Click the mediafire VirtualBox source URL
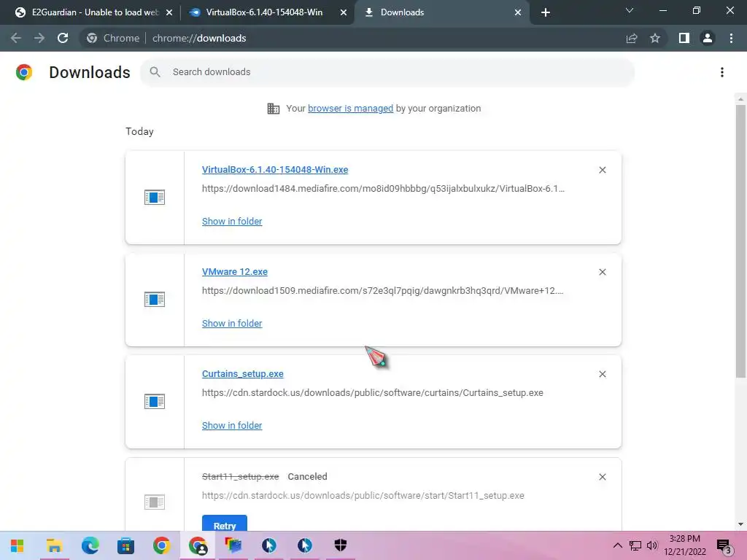This screenshot has width=747, height=560. click(x=383, y=189)
